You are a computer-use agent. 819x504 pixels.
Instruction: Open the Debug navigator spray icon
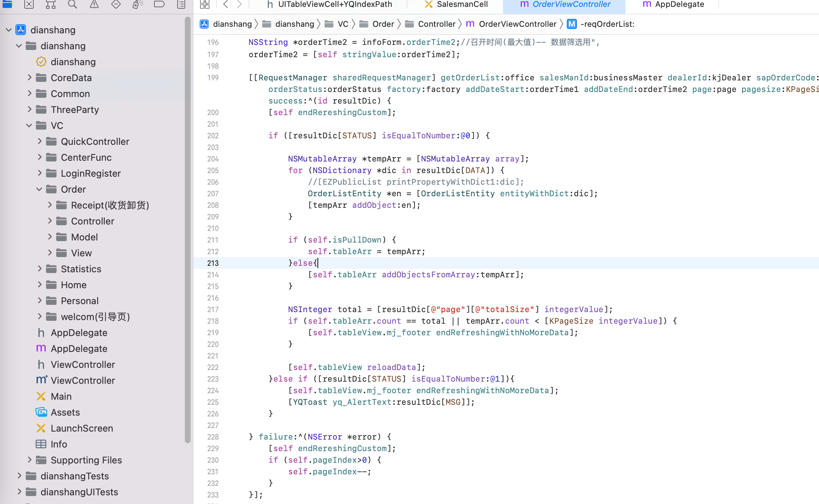[138, 4]
